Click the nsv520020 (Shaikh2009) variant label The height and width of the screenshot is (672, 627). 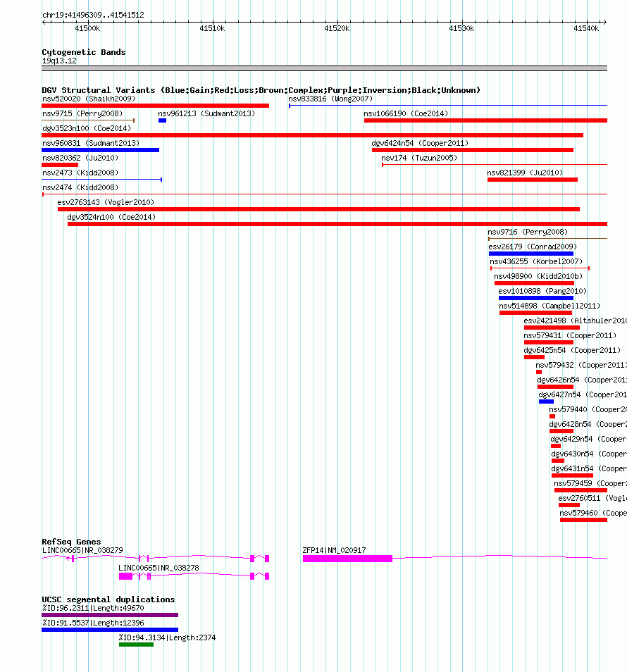click(89, 99)
